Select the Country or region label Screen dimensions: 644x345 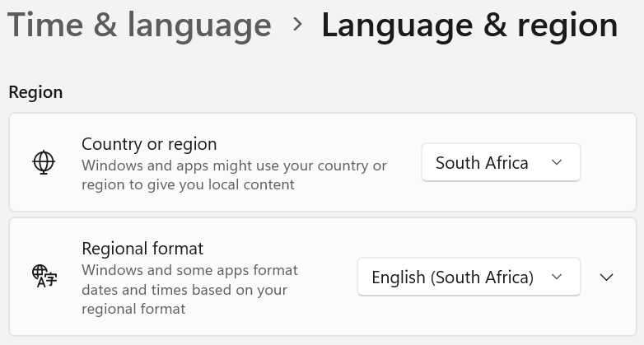[149, 144]
